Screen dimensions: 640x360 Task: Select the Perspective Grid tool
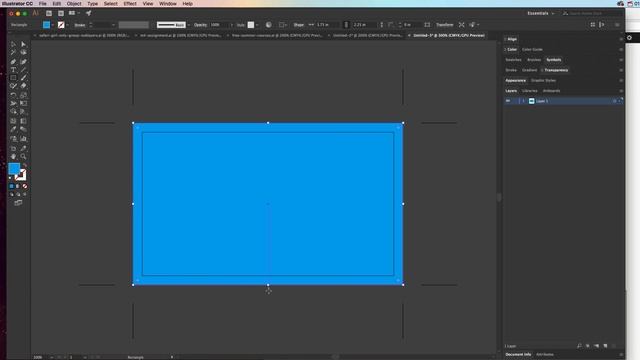tap(23, 111)
